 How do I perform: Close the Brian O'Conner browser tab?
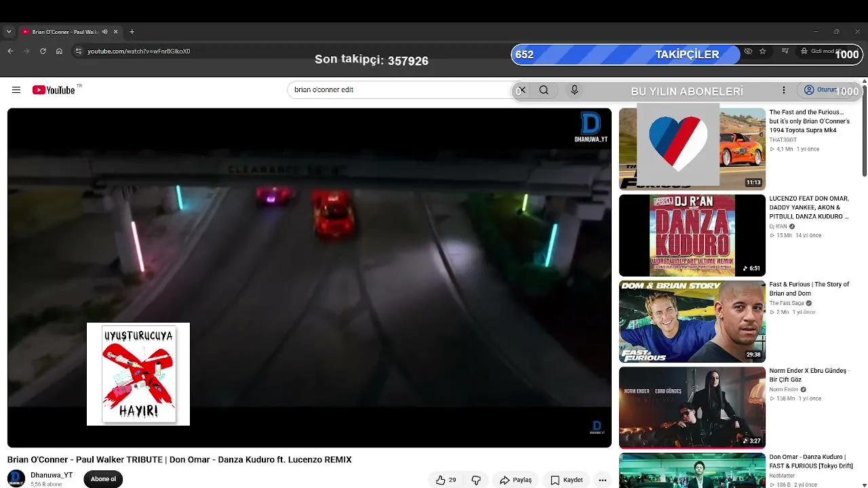115,32
